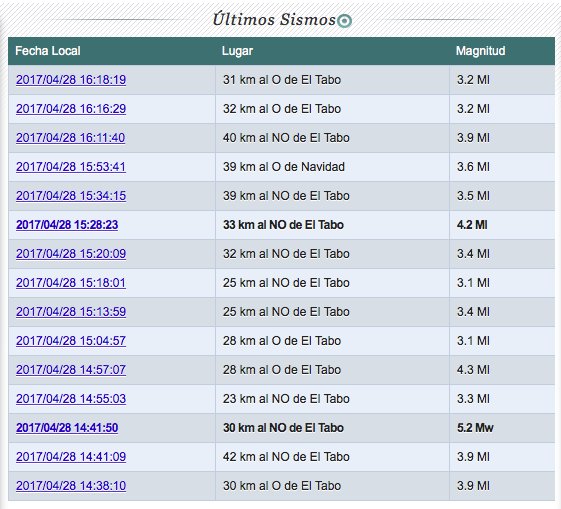
Task: Open the 2017/04/28 15:18:01 earthquake link
Action: [71, 282]
